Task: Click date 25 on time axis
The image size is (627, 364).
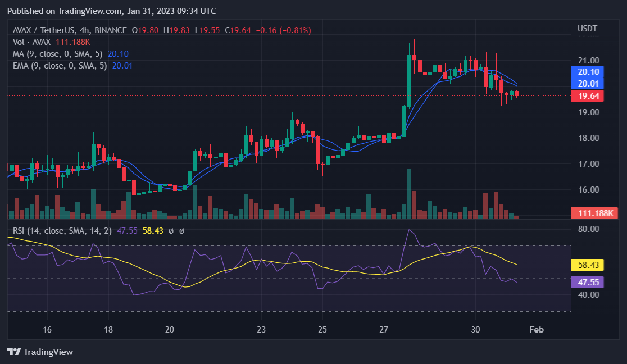Action: pos(322,330)
